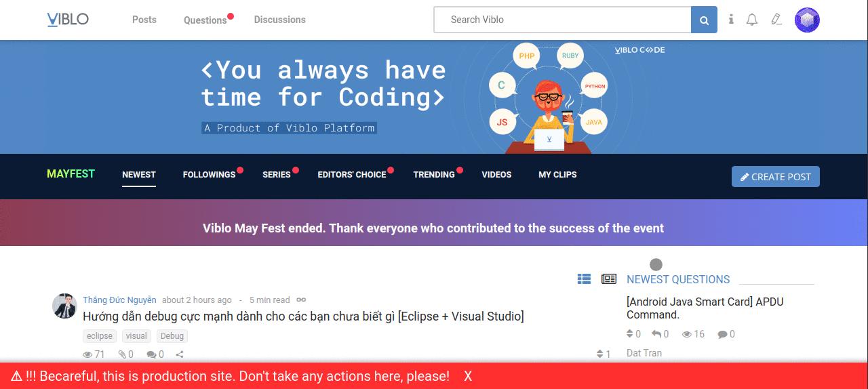Click the Debug tag
Viewport: 868px width, 389px height.
click(x=172, y=336)
